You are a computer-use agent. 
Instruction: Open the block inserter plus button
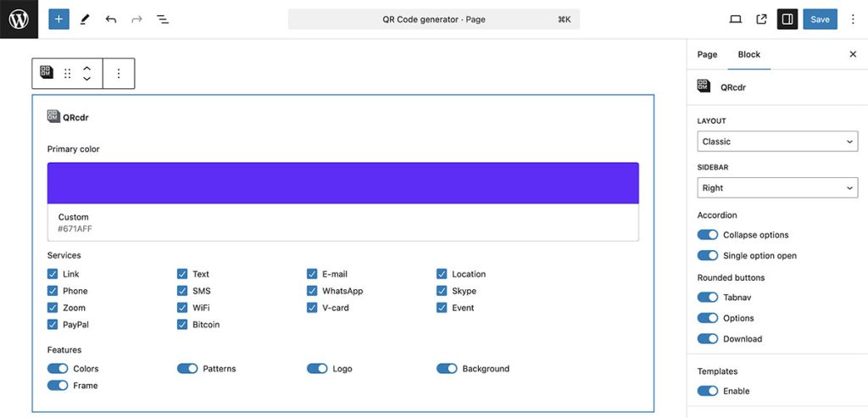pyautogui.click(x=58, y=19)
